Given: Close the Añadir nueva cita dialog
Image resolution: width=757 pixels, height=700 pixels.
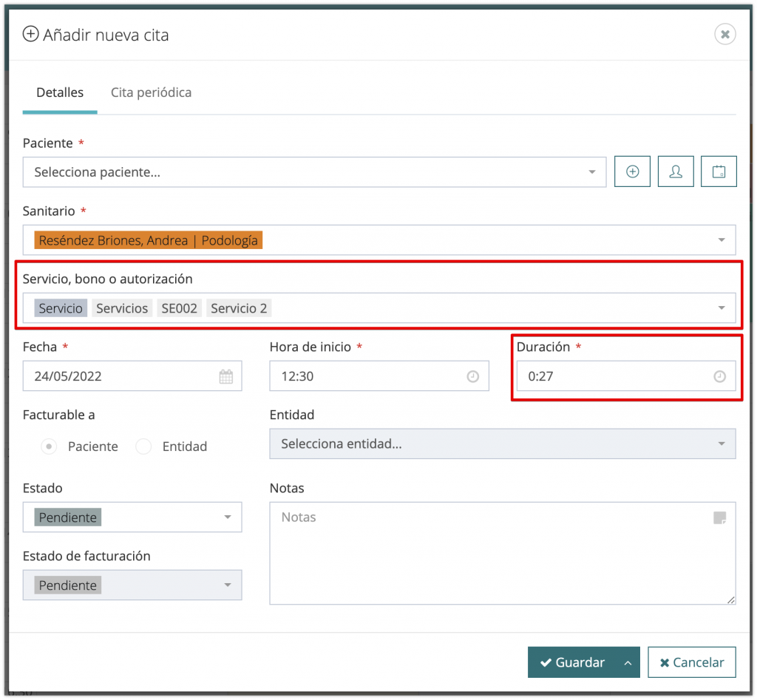Looking at the screenshot, I should tap(724, 34).
